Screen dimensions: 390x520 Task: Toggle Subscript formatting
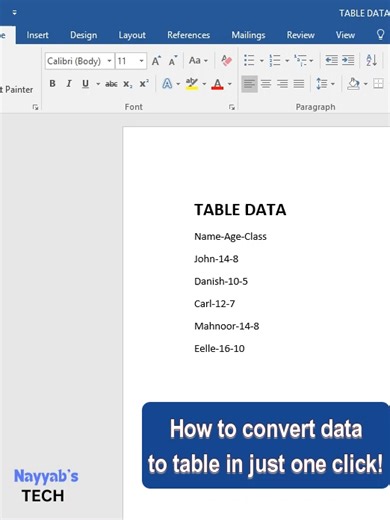coord(128,84)
